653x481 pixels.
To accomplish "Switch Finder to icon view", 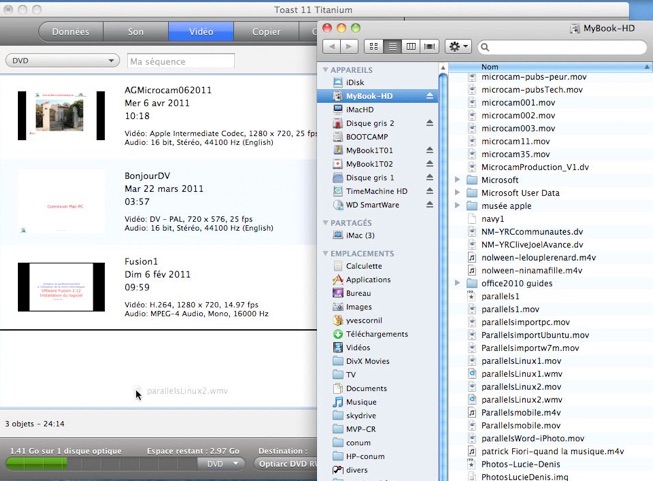I will click(374, 47).
